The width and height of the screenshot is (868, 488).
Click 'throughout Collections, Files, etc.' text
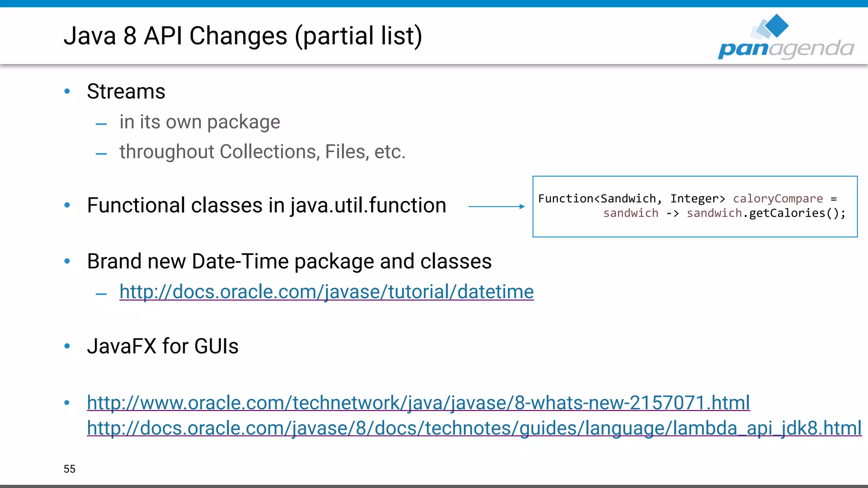click(x=262, y=152)
